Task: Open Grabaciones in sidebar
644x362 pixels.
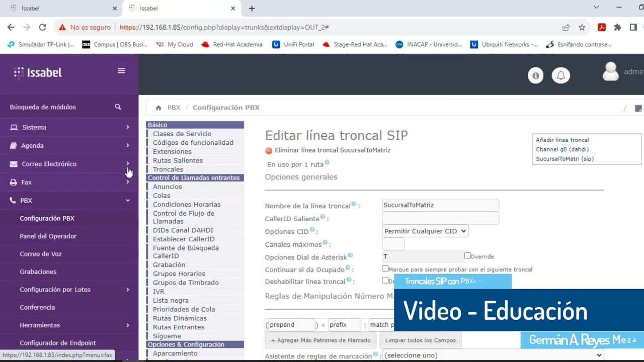Action: (x=38, y=272)
